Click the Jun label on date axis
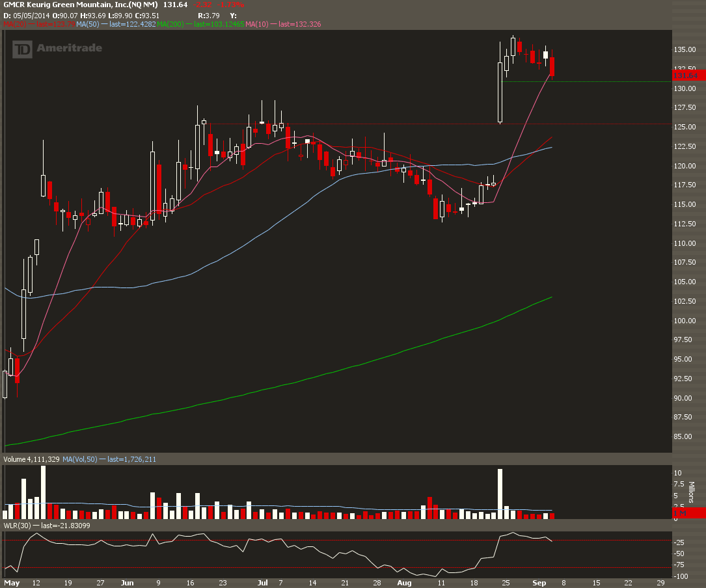The image size is (706, 588). tap(128, 583)
